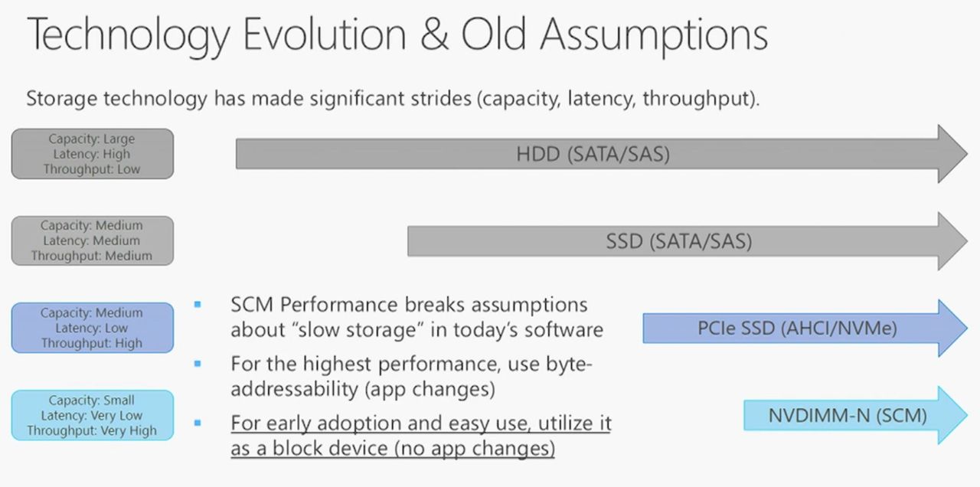Select the Capacity: Medium gray spec box
The image size is (980, 487).
tap(93, 240)
